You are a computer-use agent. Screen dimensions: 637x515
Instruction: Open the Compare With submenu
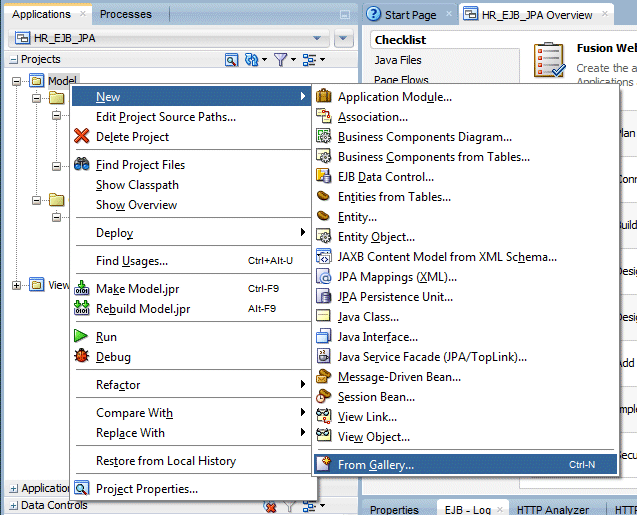pos(192,412)
